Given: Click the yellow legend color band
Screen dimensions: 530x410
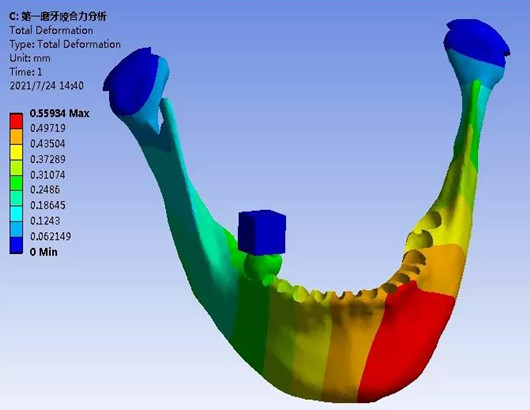Looking at the screenshot, I should tap(16, 152).
